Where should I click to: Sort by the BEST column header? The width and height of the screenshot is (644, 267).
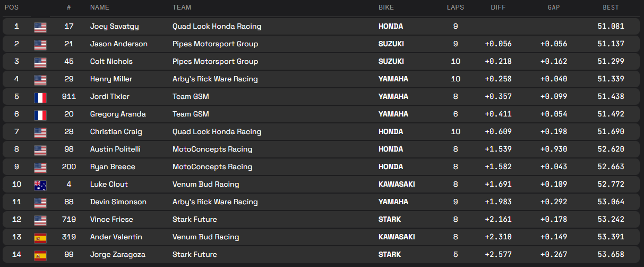[610, 7]
